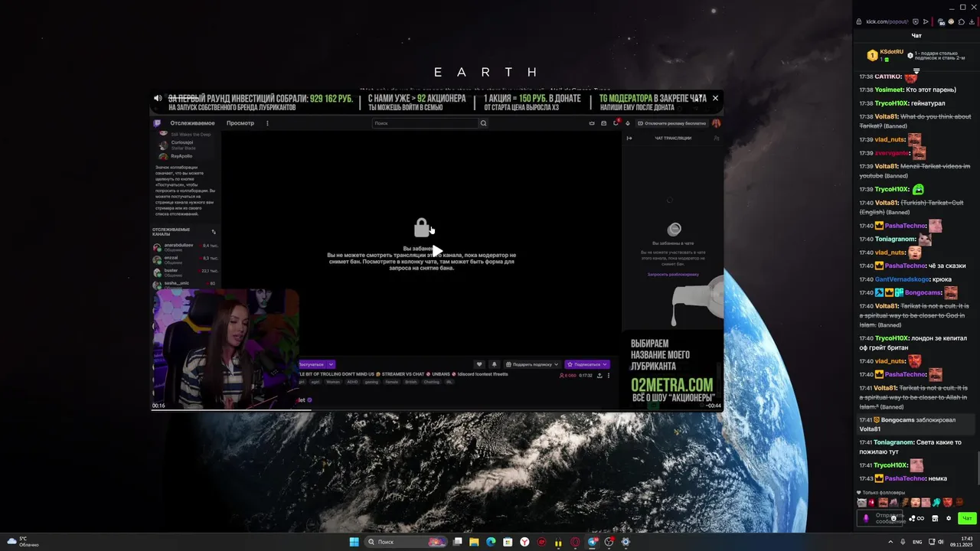Click the shield icon in address bar
980x551 pixels.
pyautogui.click(x=916, y=21)
